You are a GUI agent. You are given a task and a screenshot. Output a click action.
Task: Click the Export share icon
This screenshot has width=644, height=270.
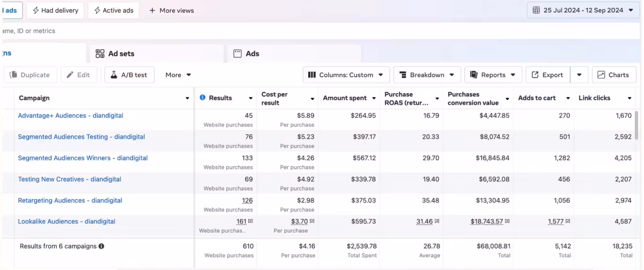535,75
